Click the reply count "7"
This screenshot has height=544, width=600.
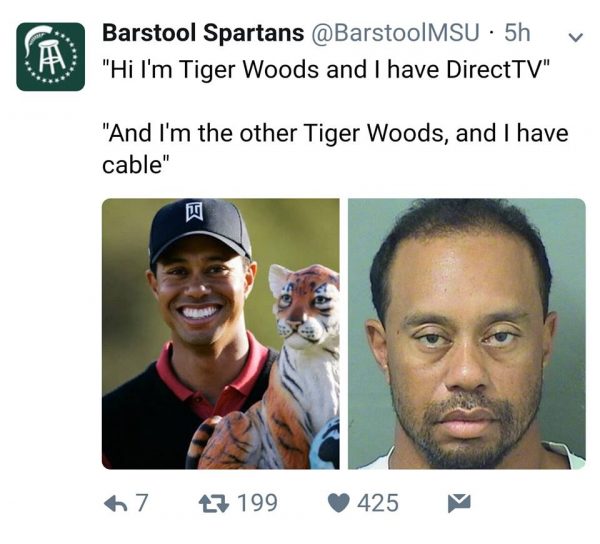pos(142,502)
